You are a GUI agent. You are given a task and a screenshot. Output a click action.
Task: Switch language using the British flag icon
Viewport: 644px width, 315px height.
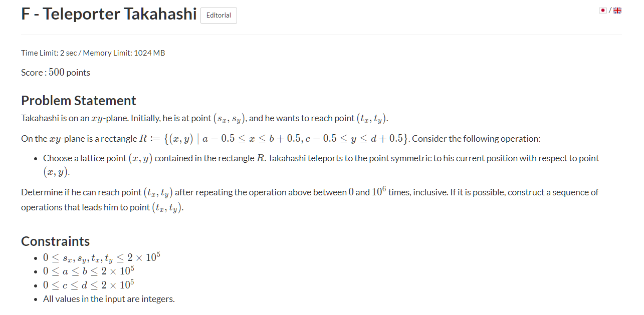pyautogui.click(x=617, y=11)
